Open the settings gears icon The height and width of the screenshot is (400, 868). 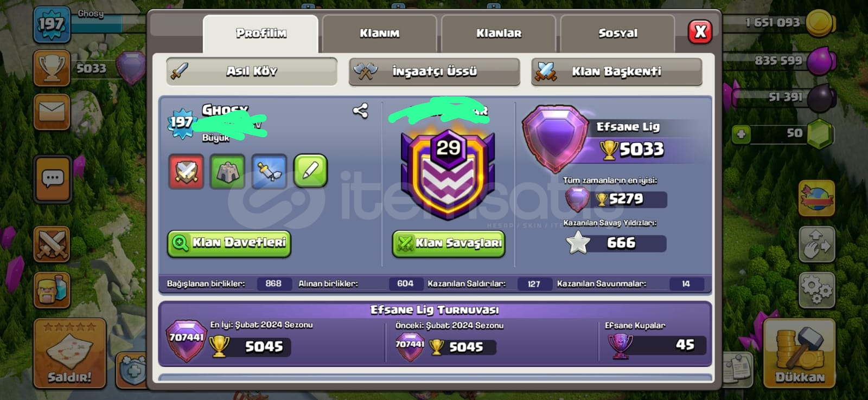[x=816, y=290]
